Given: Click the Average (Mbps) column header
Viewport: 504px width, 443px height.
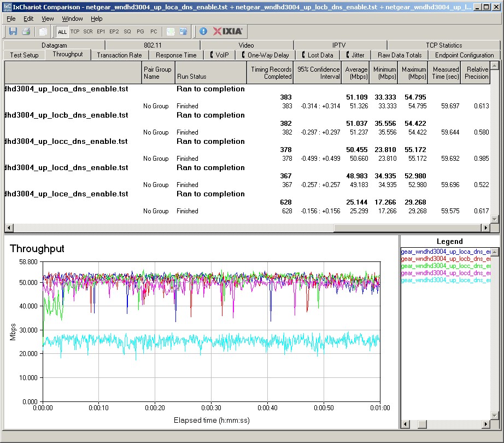Looking at the screenshot, I should click(355, 73).
